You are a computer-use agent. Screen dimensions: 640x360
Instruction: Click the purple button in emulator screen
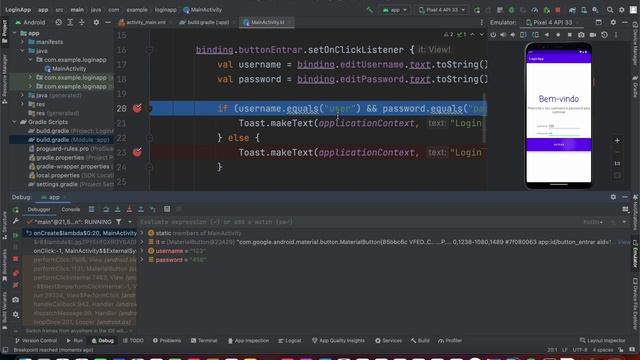click(x=558, y=144)
